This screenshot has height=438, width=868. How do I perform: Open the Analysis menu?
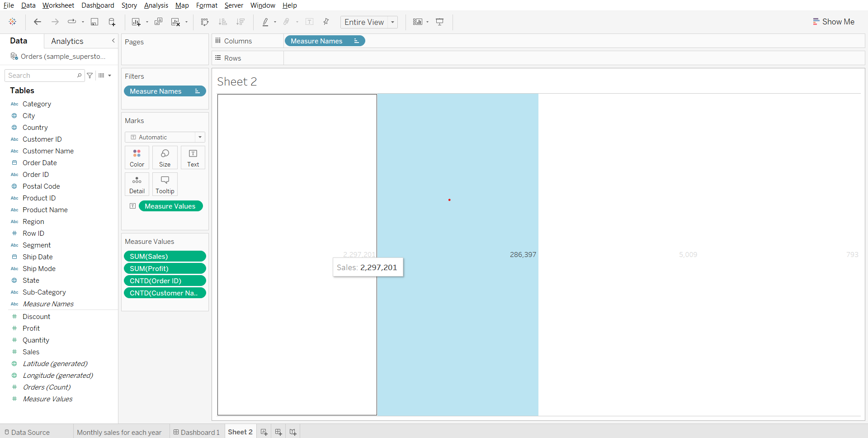pos(156,5)
